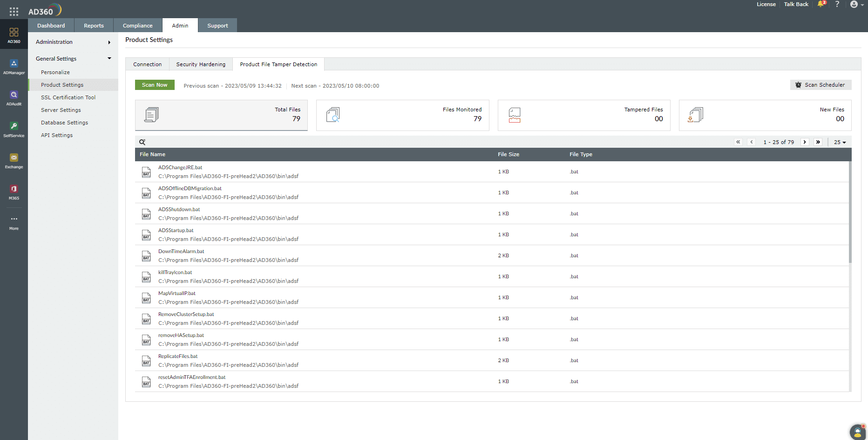Open Exchange from the sidebar

coord(14,161)
